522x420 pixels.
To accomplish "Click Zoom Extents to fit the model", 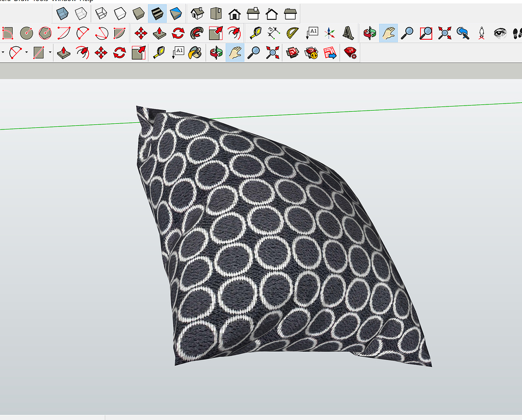I will coord(445,32).
